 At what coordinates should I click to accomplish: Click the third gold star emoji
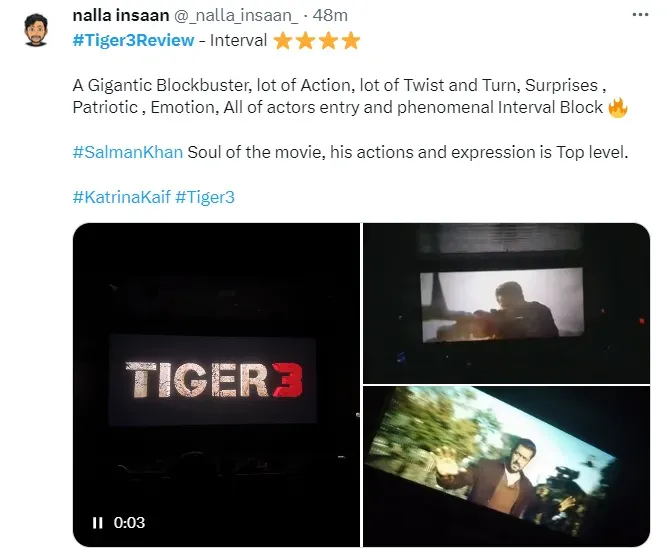(328, 41)
